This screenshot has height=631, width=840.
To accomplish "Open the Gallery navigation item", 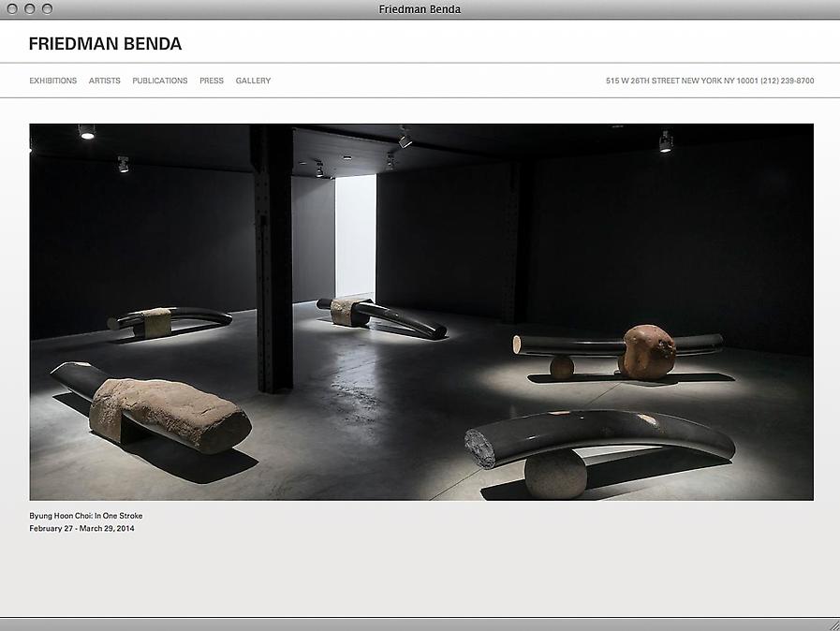I will click(253, 81).
